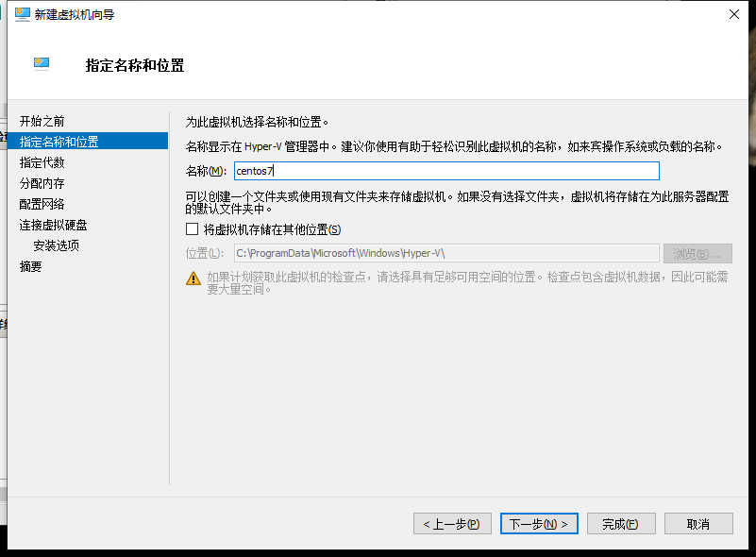Screen dimensions: 756x557
Task: Cancel the wizard with 取消
Action: (x=698, y=524)
